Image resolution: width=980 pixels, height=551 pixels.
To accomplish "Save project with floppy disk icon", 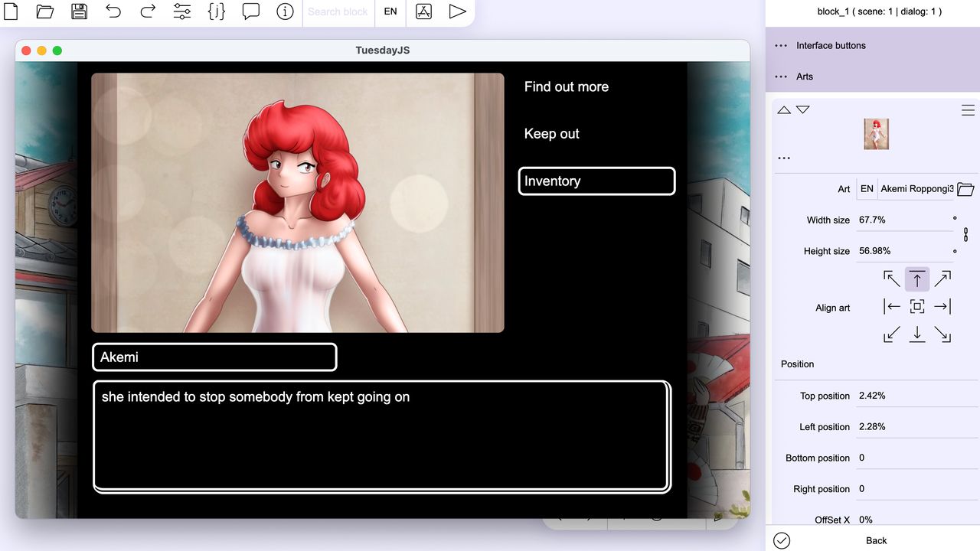I will click(79, 11).
